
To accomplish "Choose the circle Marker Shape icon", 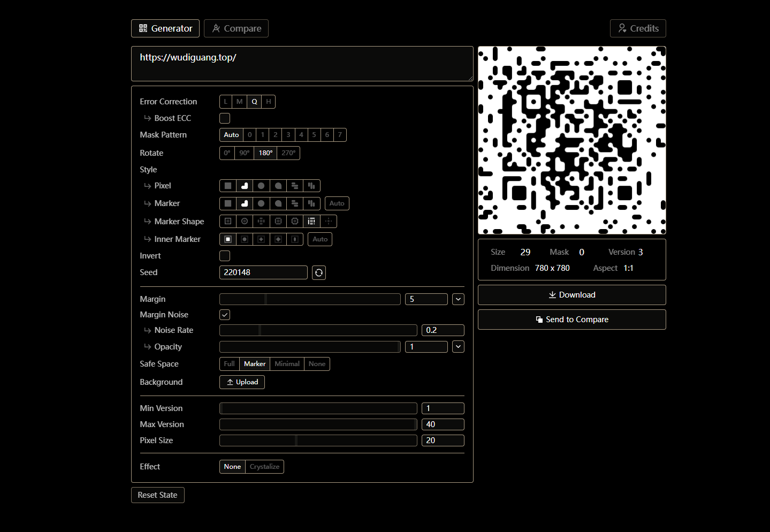I will pyautogui.click(x=245, y=221).
